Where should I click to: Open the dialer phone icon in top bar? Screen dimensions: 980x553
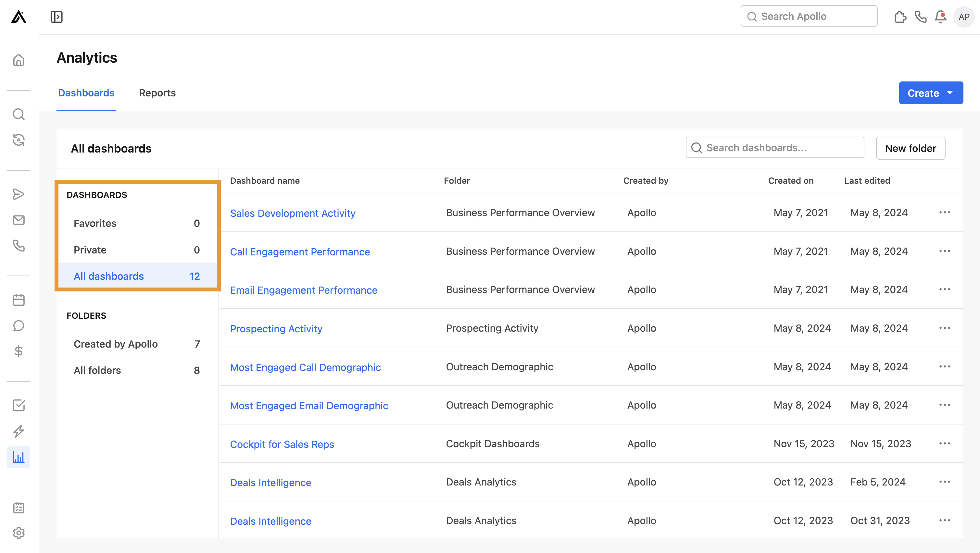coord(920,17)
